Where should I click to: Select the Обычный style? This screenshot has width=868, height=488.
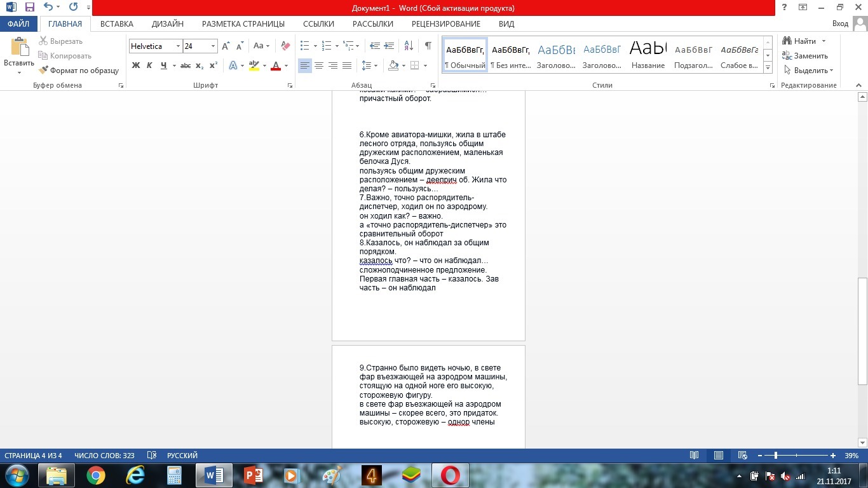pyautogui.click(x=465, y=55)
